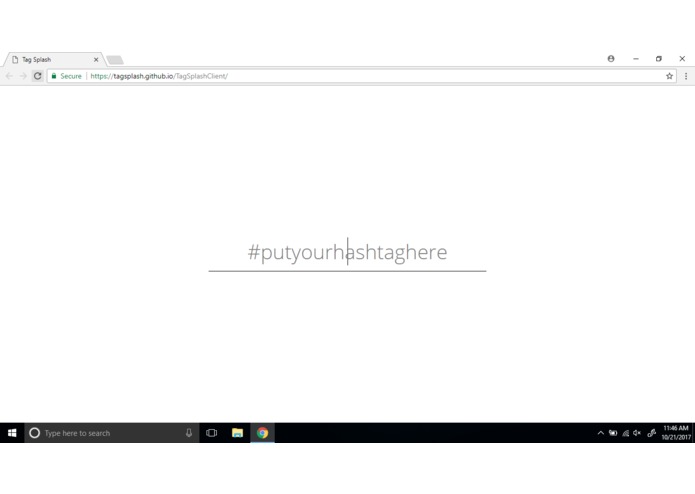Minimize the Chrome window
Viewport: 695px width, 494px height.
(636, 58)
